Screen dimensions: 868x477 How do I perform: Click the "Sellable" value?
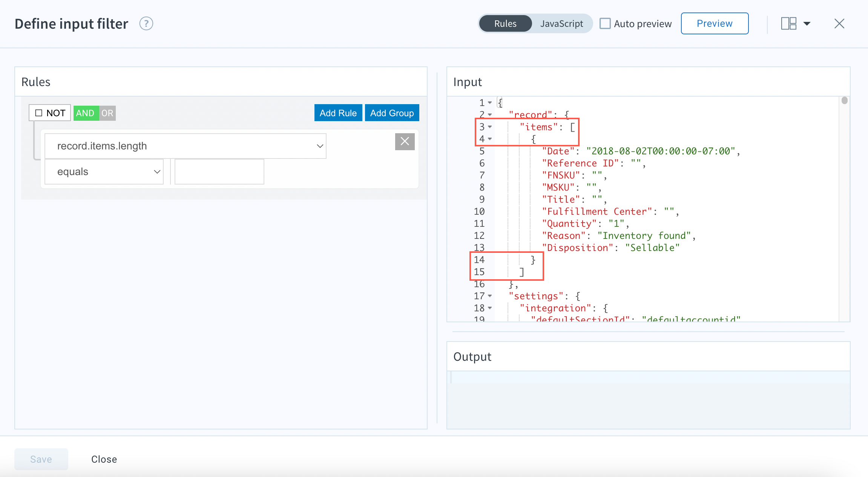coord(652,248)
